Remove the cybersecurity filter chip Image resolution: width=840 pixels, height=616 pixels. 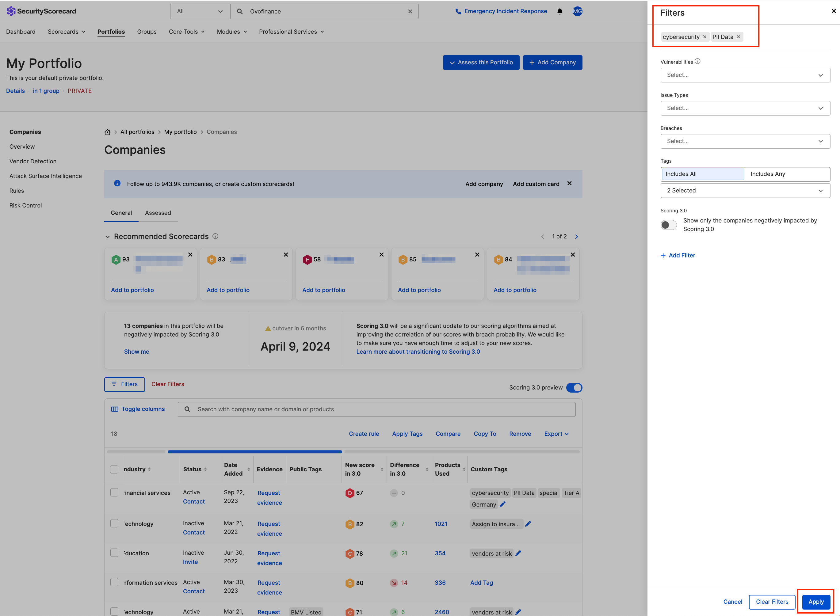pyautogui.click(x=704, y=37)
